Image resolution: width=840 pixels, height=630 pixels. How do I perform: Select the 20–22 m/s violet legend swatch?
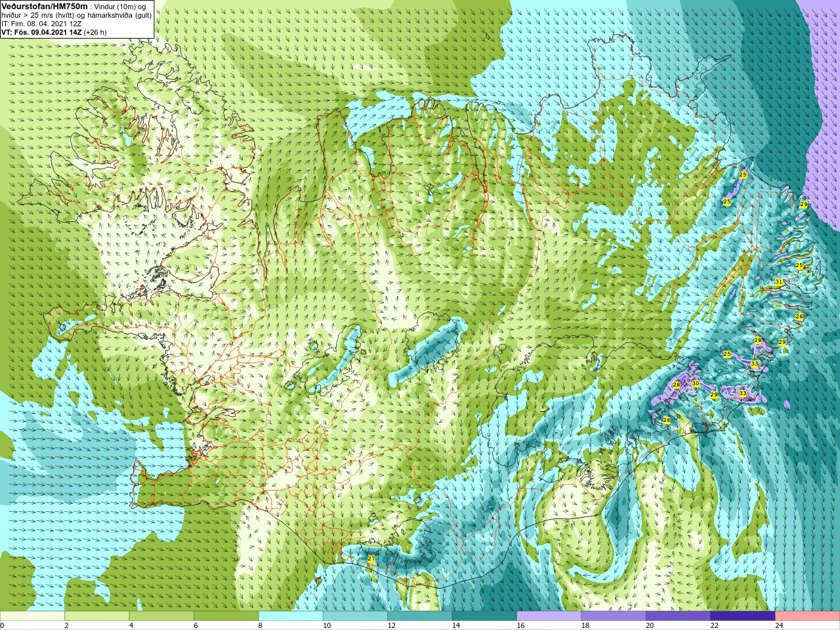click(x=679, y=616)
